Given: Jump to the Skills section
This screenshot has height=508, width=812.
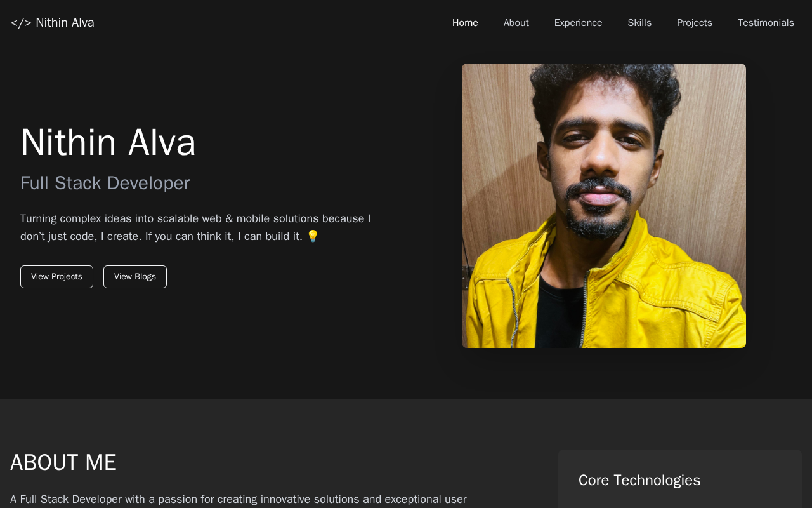Looking at the screenshot, I should (639, 23).
